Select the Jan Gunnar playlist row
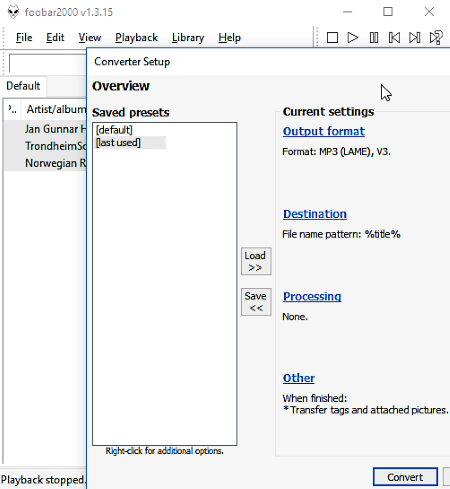The height and width of the screenshot is (489, 450). tap(45, 129)
